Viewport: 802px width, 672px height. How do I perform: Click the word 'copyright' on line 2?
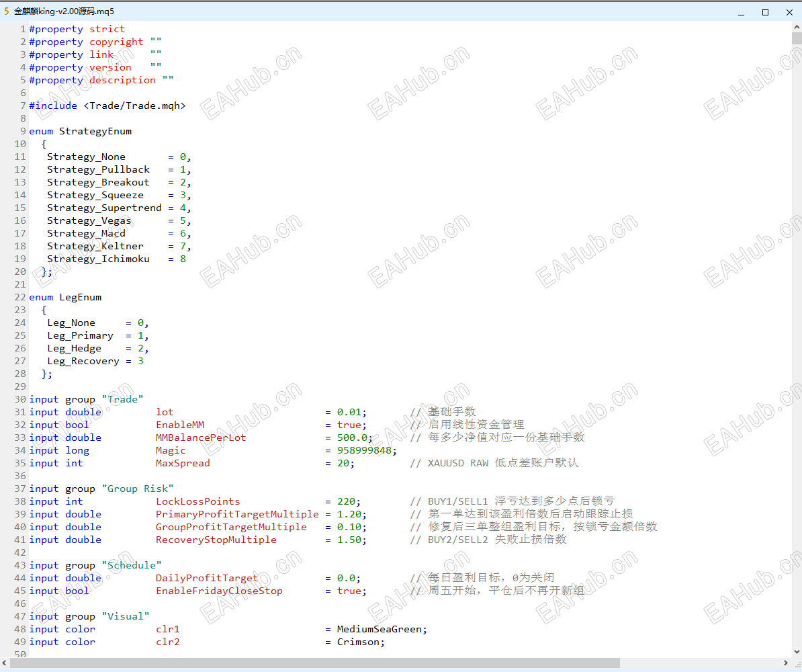coord(116,42)
